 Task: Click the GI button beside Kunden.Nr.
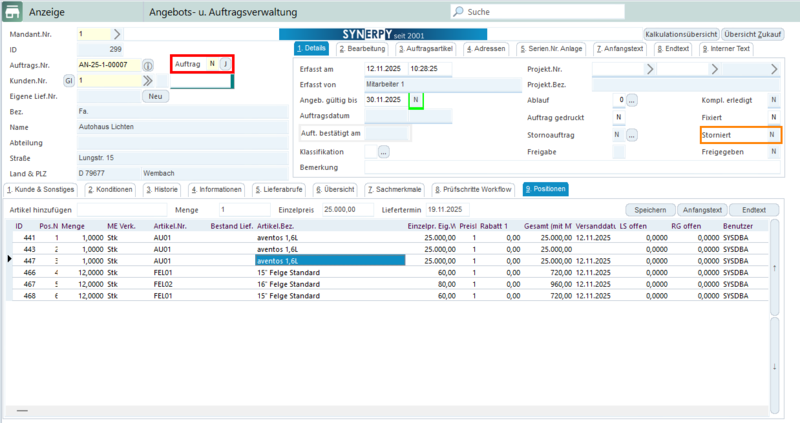click(69, 81)
